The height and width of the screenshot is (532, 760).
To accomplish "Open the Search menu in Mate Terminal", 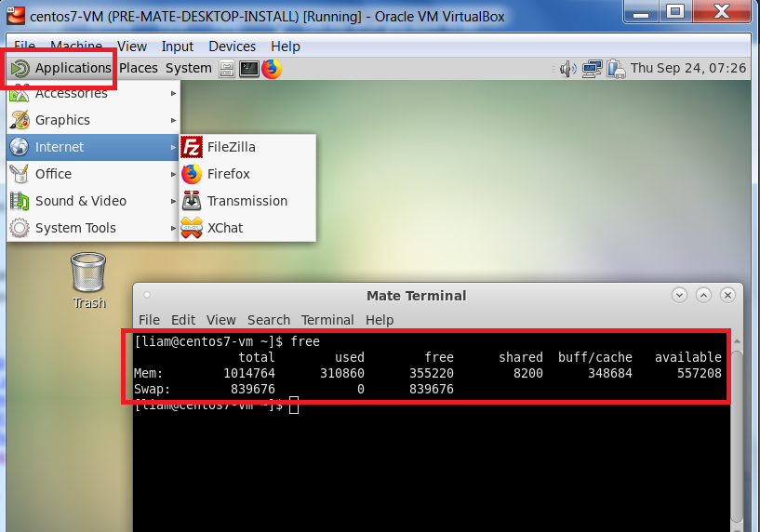I will coord(268,320).
